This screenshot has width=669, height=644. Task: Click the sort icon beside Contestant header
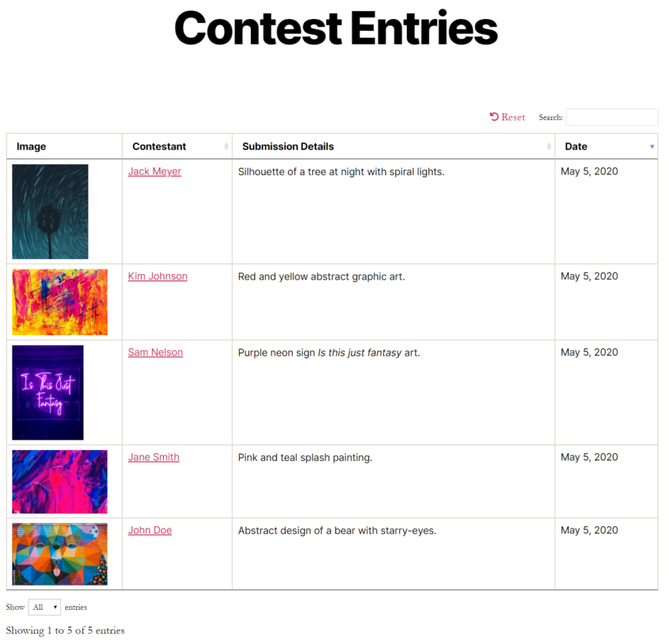point(227,146)
